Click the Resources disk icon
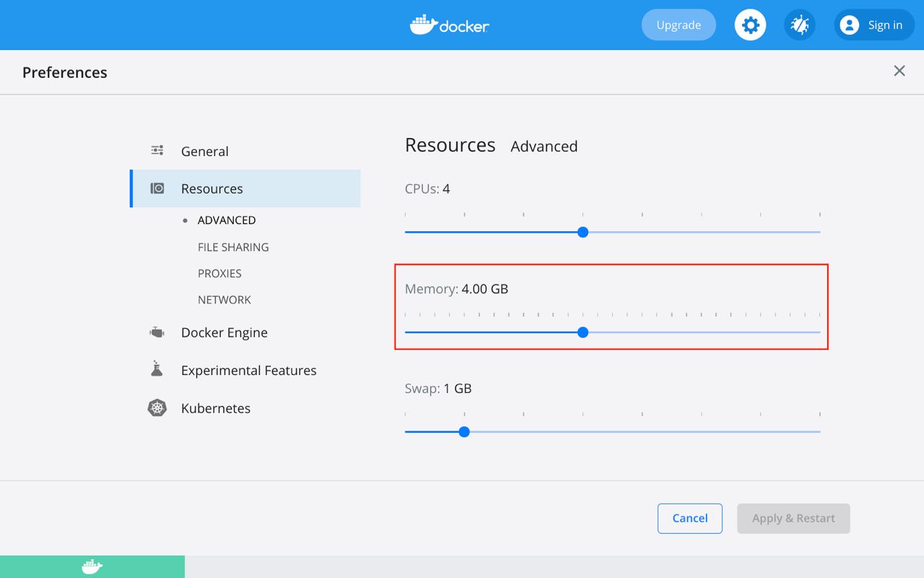The height and width of the screenshot is (578, 924). tap(157, 189)
